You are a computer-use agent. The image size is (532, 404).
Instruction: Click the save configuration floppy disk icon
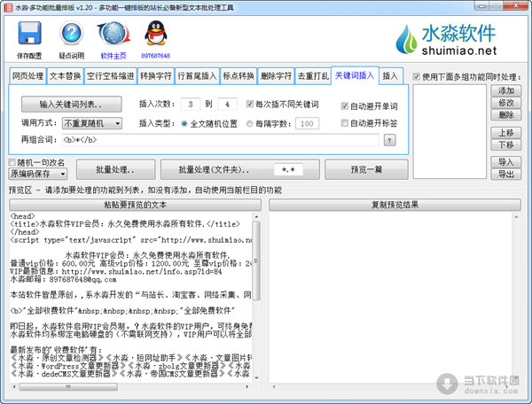tap(29, 33)
